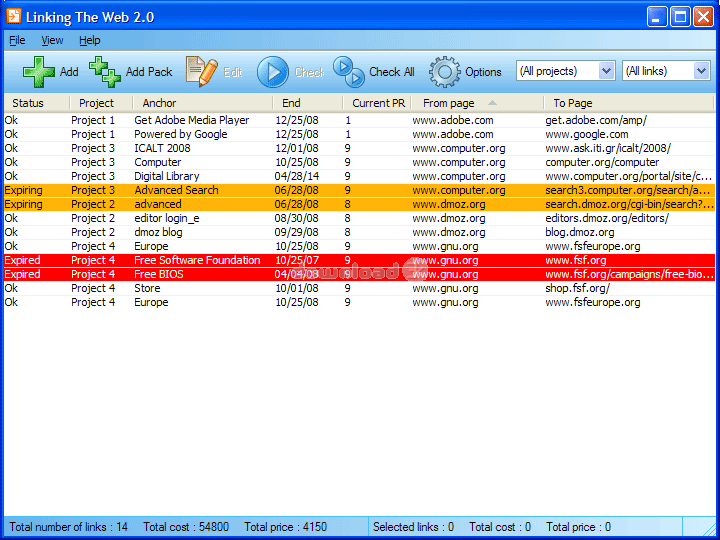Select the Advanced Search expiring row
This screenshot has width=720, height=540.
[x=360, y=191]
